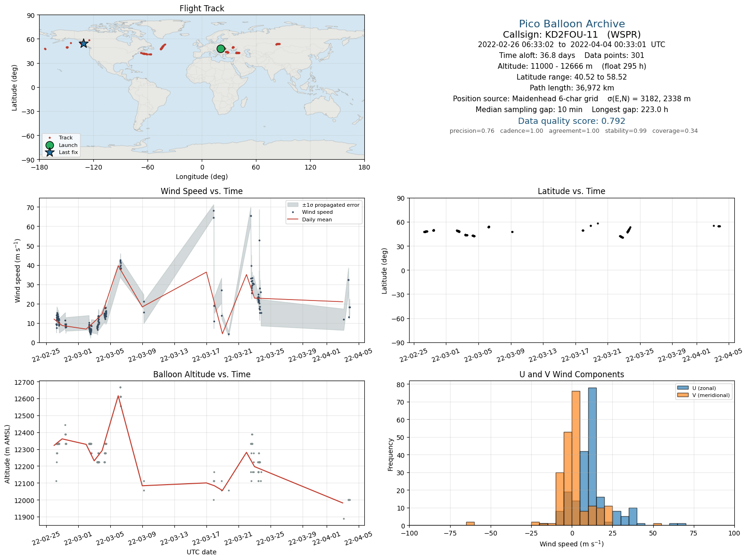Pick the grey ±1σ propagated error legend swatch

[293, 205]
